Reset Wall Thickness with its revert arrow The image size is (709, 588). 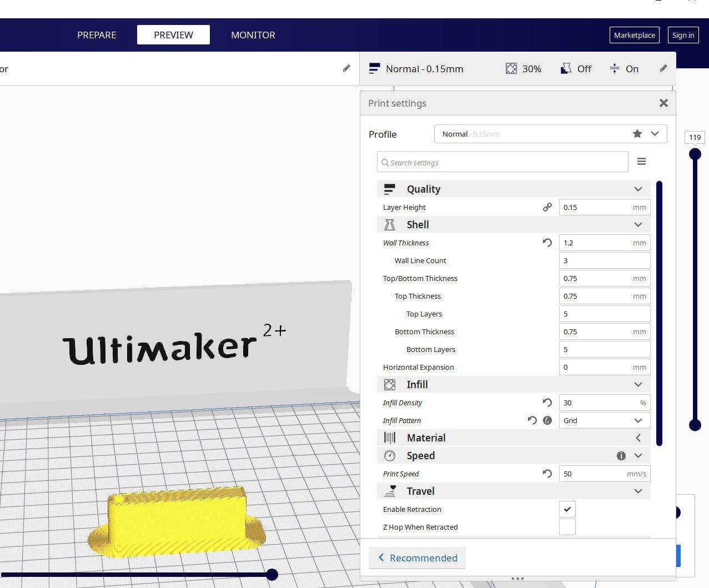click(x=547, y=243)
